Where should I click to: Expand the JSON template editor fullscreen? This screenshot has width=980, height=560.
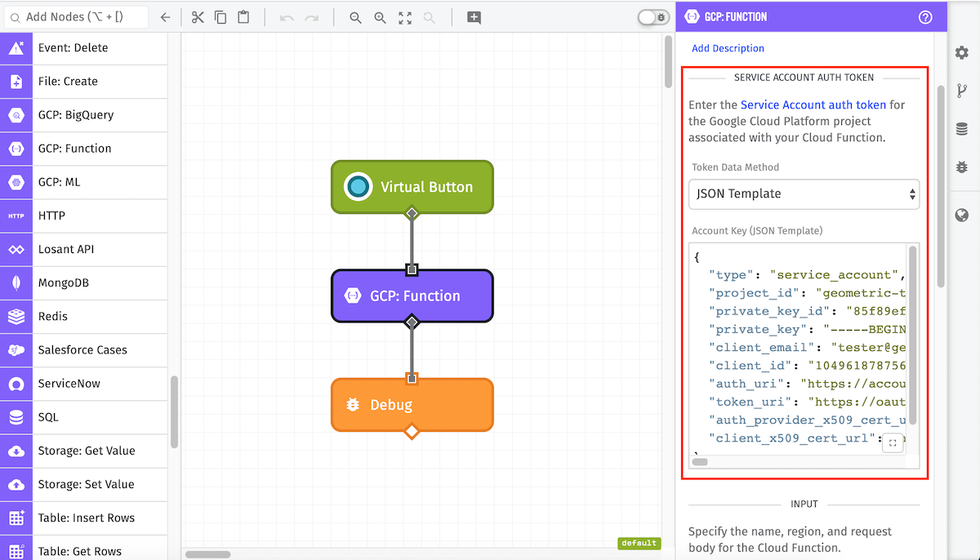[x=893, y=442]
